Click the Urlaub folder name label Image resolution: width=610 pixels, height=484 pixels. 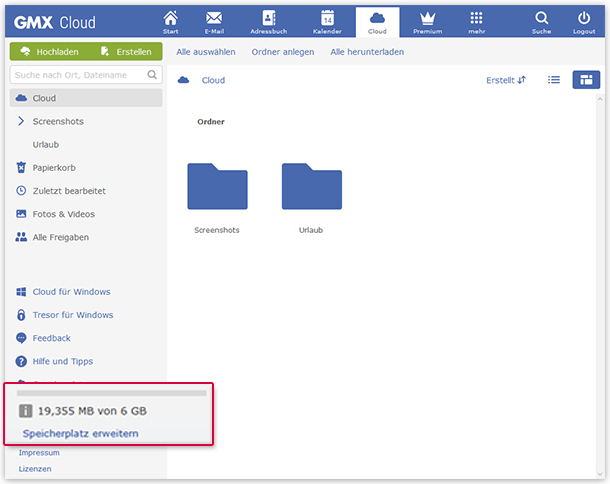310,230
